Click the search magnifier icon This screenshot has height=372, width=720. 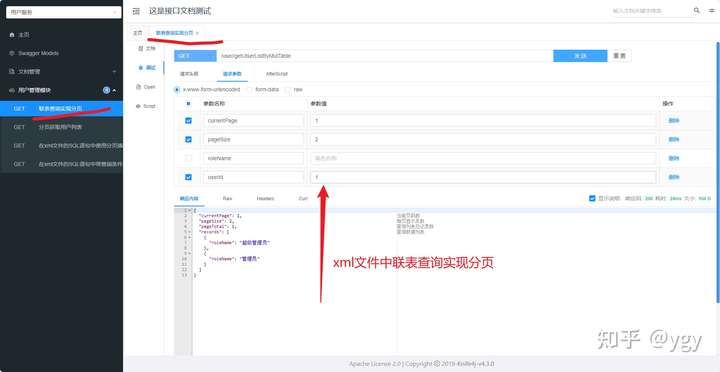pos(697,10)
